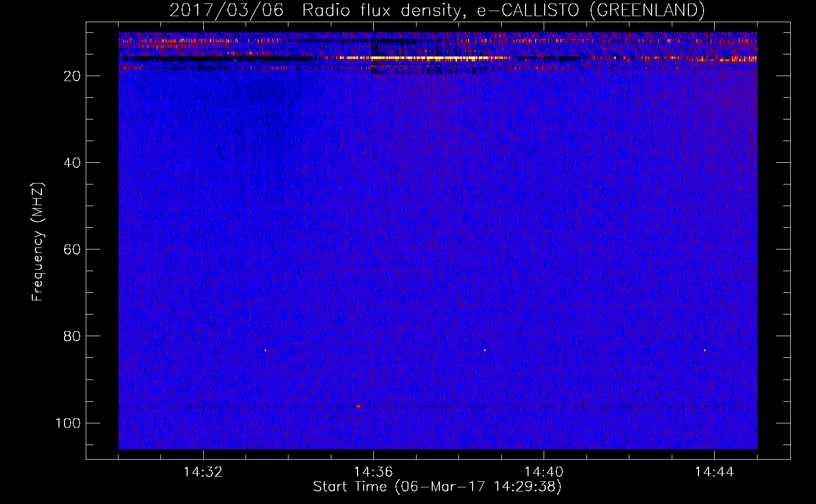This screenshot has width=816, height=504.
Task: Click the 100 MHz frequency tick label
Action: 68,423
